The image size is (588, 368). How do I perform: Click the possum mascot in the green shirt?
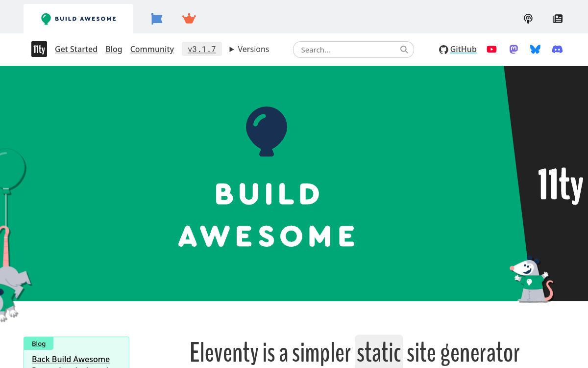(531, 279)
